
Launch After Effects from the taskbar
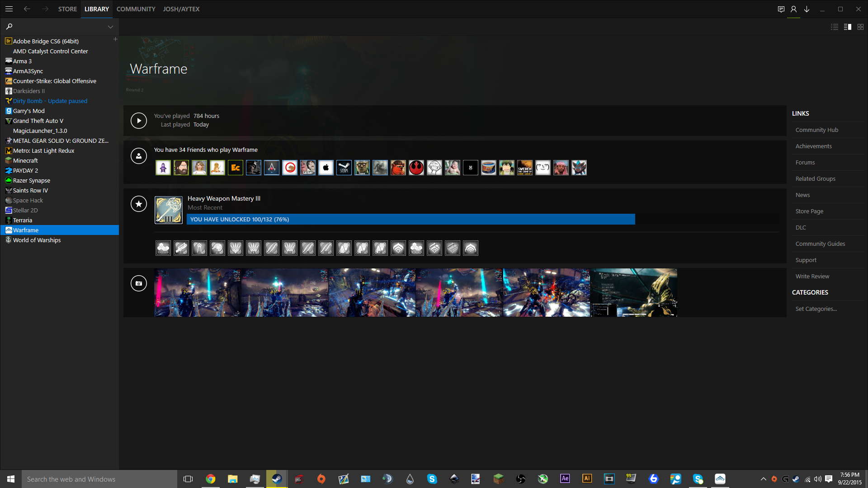(x=565, y=479)
